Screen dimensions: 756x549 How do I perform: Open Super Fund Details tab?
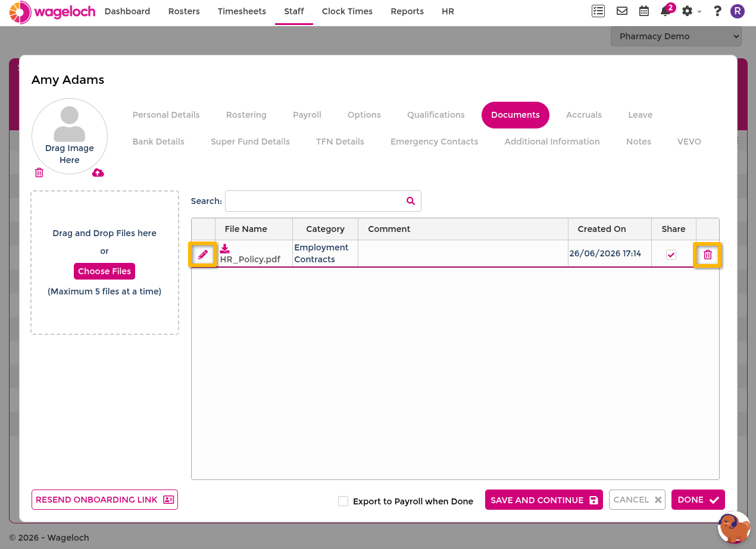click(250, 142)
